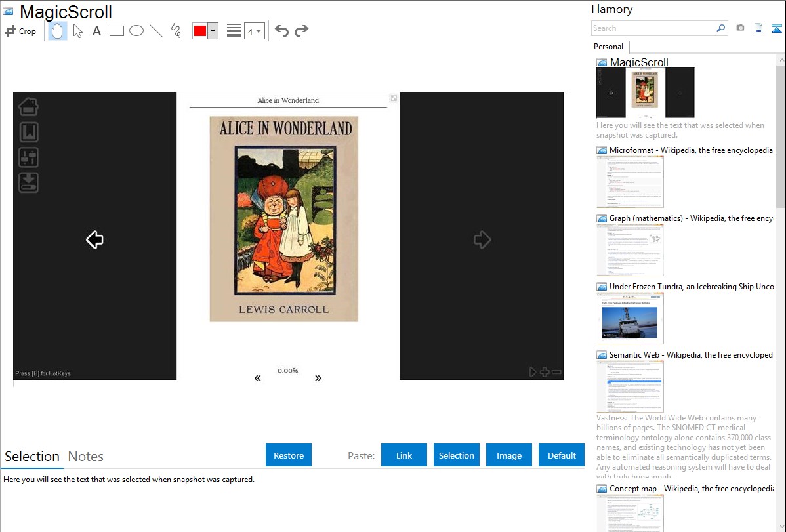Click the plus zoom icon in snapshot
This screenshot has height=532, width=786.
pyautogui.click(x=545, y=372)
